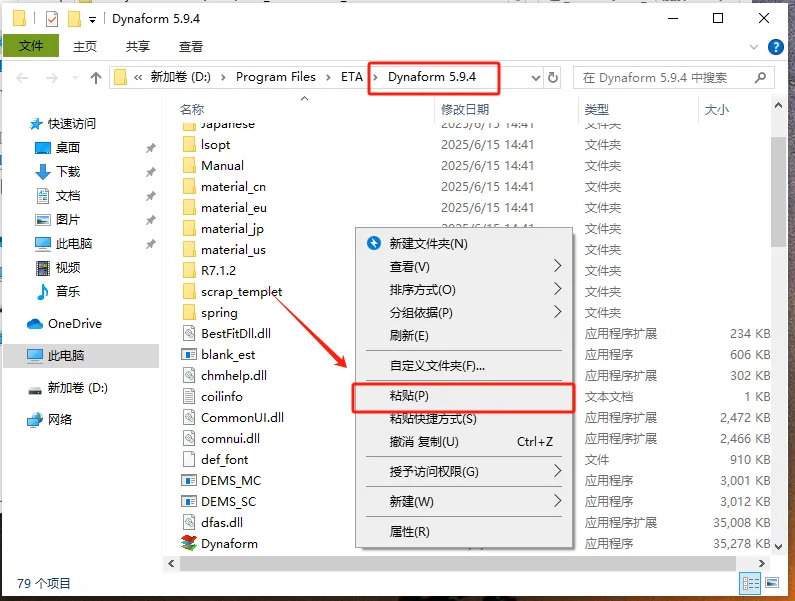Click the DEMS_MC application icon
795x601 pixels.
pyautogui.click(x=189, y=480)
